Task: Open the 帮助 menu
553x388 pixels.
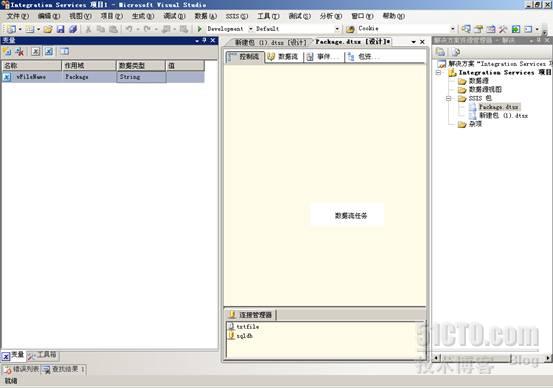Action: [x=394, y=16]
